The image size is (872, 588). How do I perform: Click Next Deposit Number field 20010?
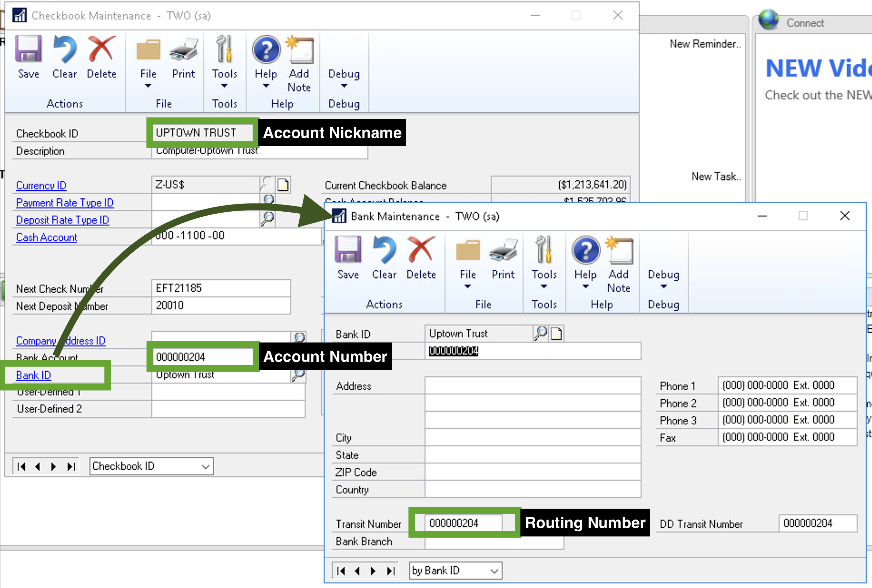pos(221,305)
